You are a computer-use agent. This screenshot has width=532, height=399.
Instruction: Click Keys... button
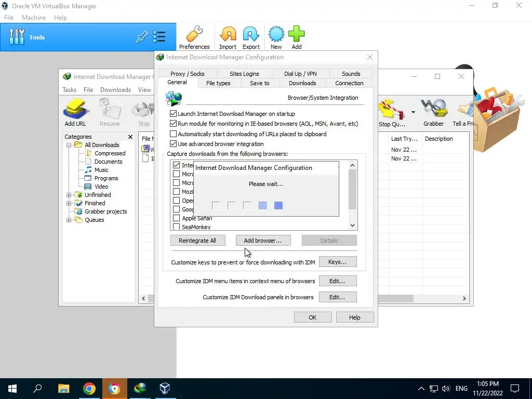coord(338,262)
